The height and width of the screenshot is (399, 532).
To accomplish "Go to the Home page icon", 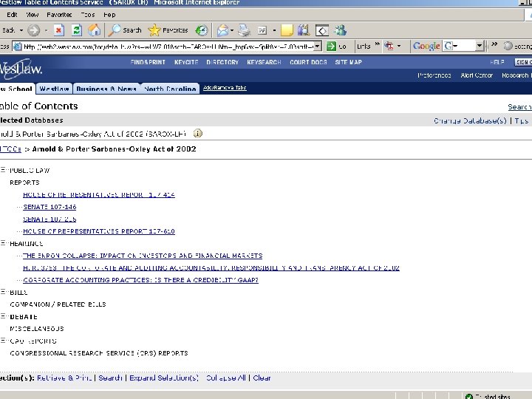I will point(95,30).
